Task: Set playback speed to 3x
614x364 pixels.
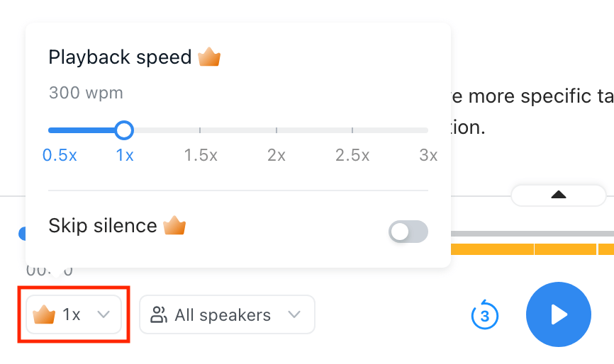Action: [428, 130]
